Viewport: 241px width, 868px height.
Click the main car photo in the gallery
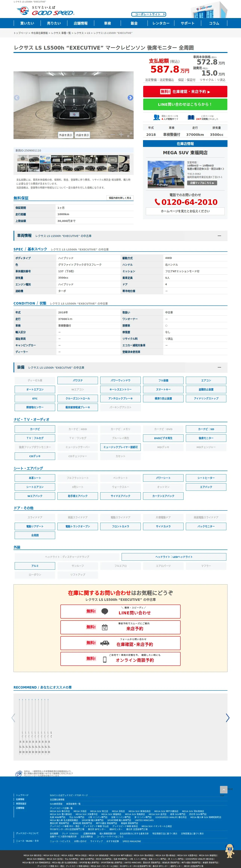tap(73, 105)
